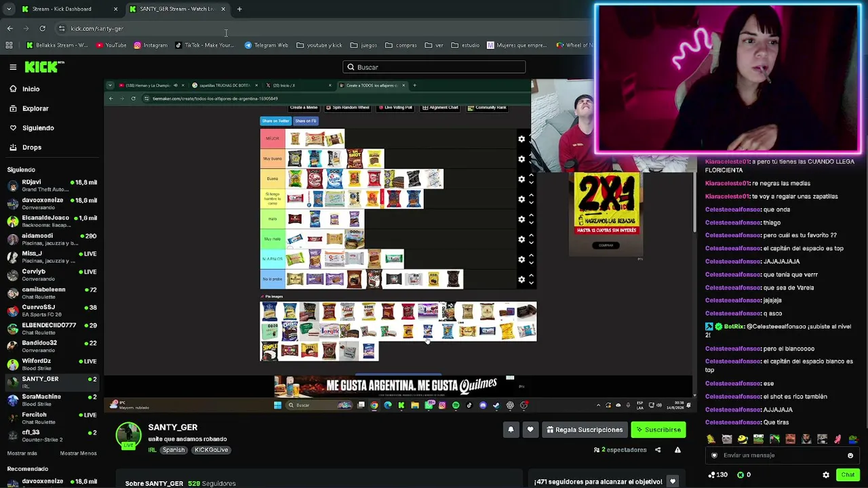Click the chat identity badge icon
This screenshot has height=488, width=868.
tap(713, 455)
